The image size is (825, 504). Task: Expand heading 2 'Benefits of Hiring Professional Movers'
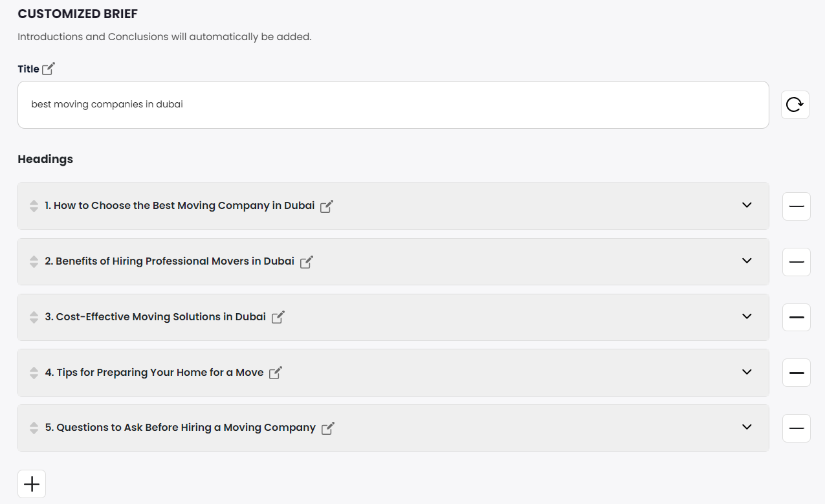tap(747, 261)
